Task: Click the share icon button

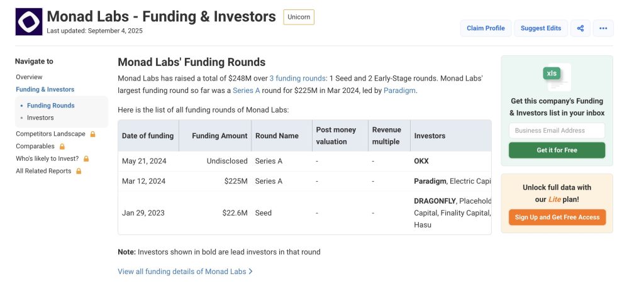Action: coord(580,28)
